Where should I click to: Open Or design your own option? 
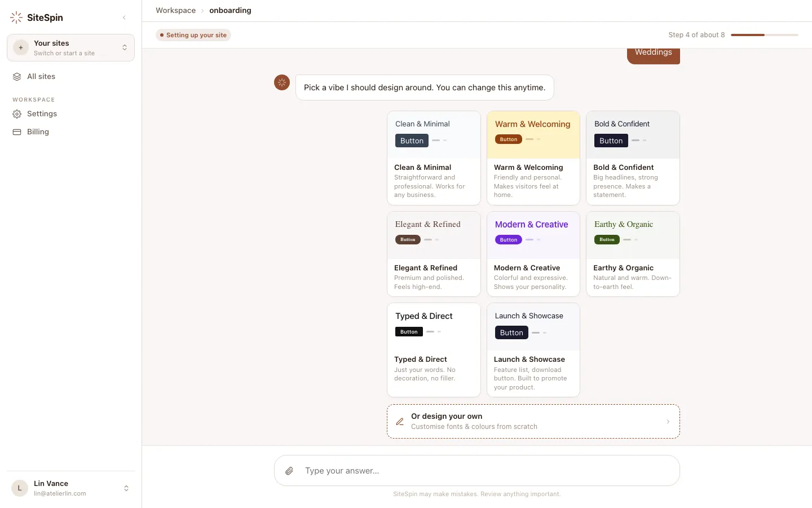(533, 421)
